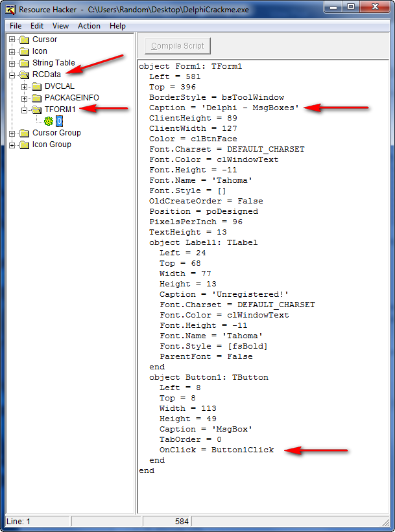Minimize the Resource Hacker window
395x532 pixels.
333,6
